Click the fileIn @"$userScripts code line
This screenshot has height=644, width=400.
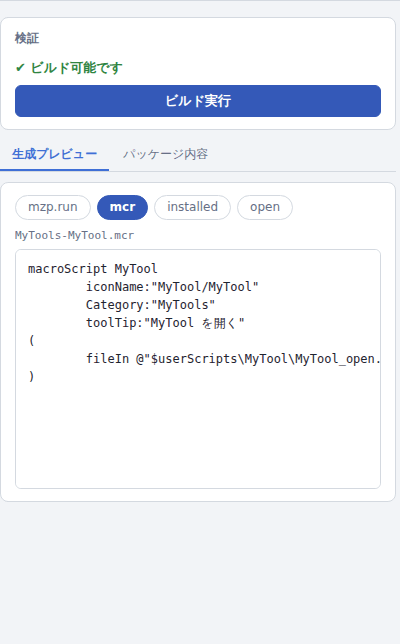click(x=233, y=359)
